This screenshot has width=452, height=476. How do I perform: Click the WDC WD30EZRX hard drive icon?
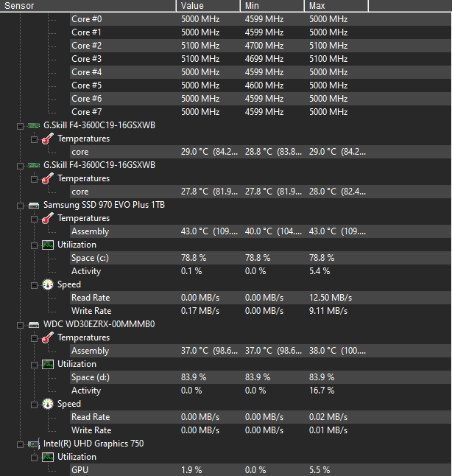(x=34, y=323)
